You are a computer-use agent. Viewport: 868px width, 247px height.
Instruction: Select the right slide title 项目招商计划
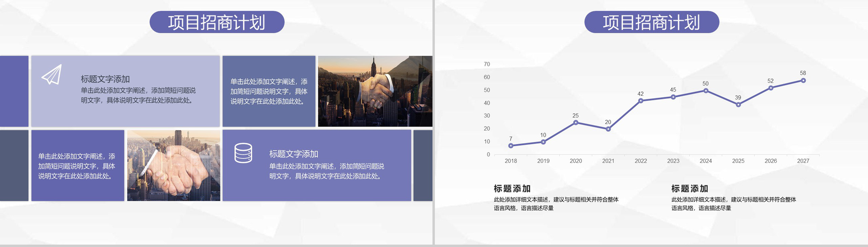click(652, 22)
